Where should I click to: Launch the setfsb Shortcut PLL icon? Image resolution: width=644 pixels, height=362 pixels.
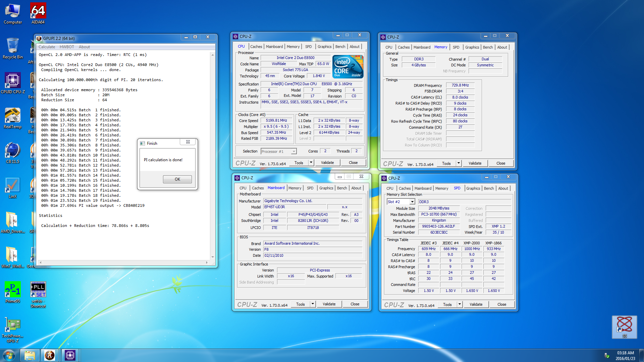coord(38,295)
